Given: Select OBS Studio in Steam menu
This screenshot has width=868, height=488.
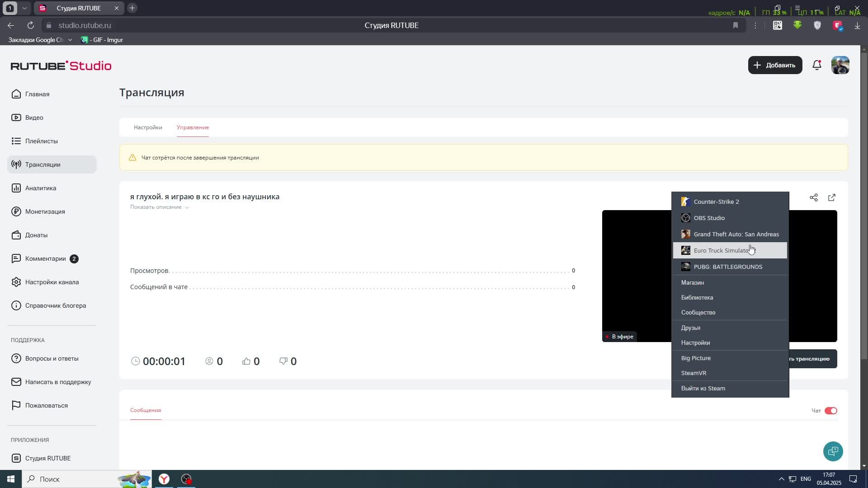Looking at the screenshot, I should coord(730,218).
